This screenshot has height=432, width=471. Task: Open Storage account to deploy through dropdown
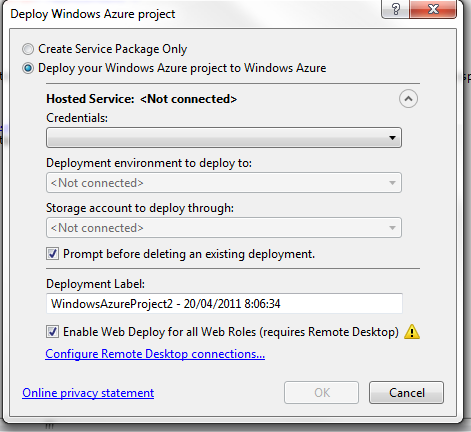click(224, 228)
